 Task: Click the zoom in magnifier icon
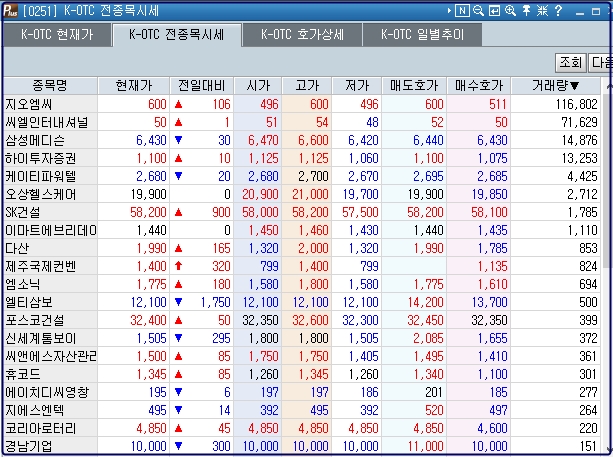pos(511,11)
